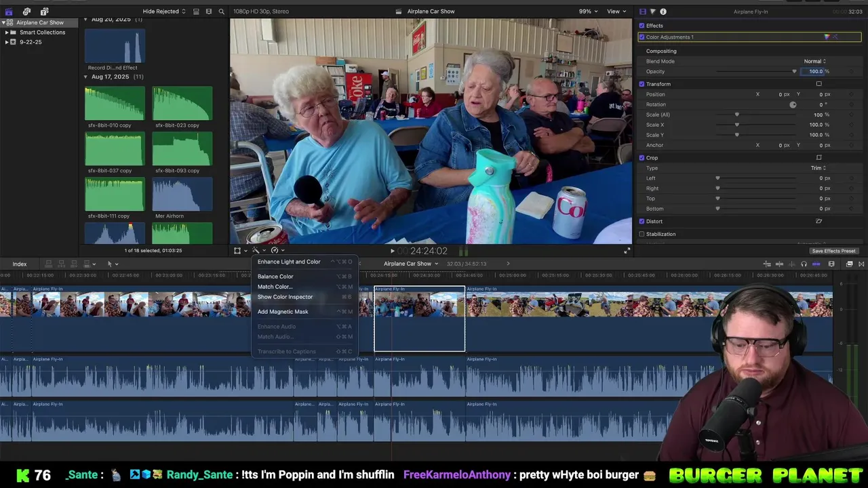Enable the Stabilization checkbox

[642, 235]
